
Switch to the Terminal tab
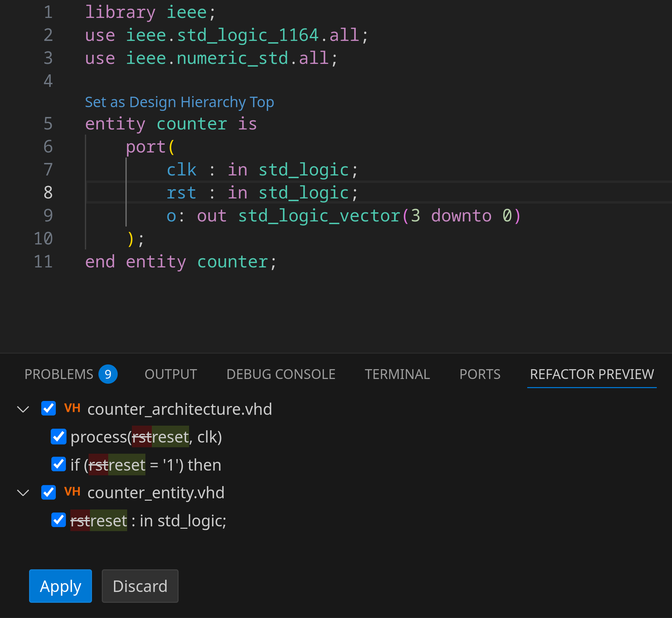click(397, 374)
